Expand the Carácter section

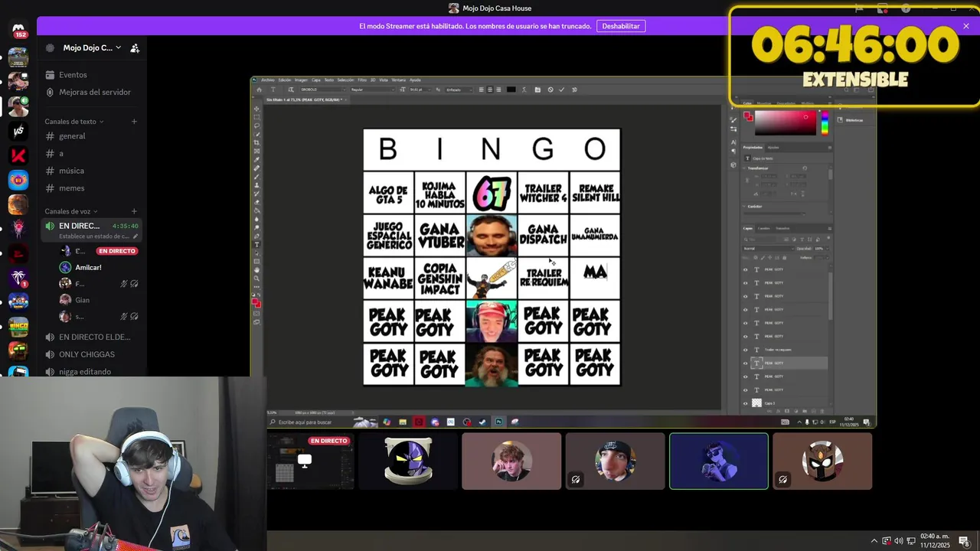click(744, 207)
